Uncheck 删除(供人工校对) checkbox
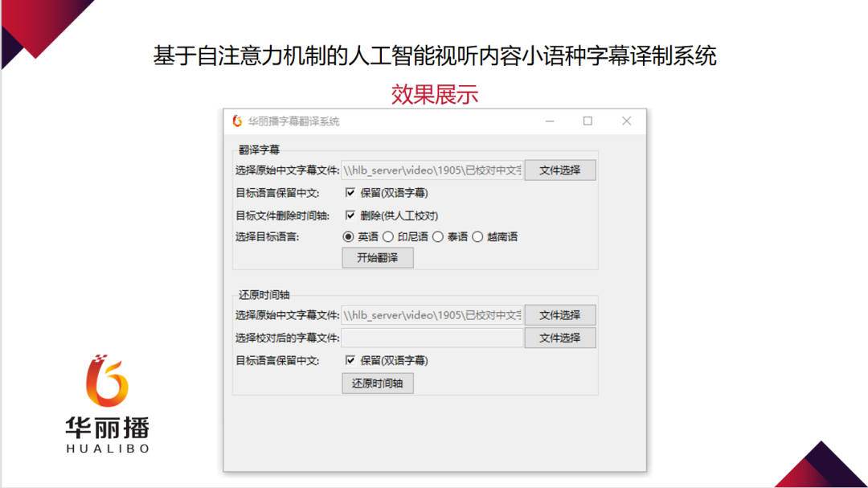Screen dimensions: 868x488 pos(350,215)
